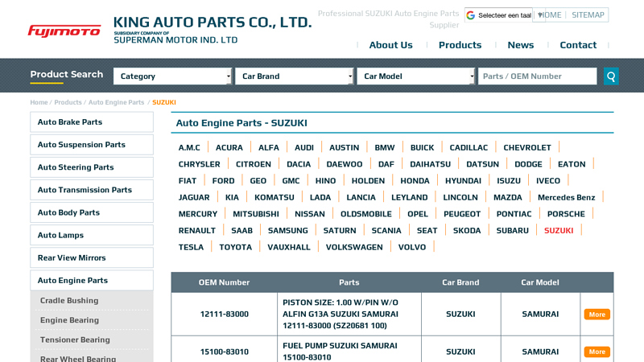Choose the RENAULT brand link
Screen dimensions: 644x362
click(196, 231)
